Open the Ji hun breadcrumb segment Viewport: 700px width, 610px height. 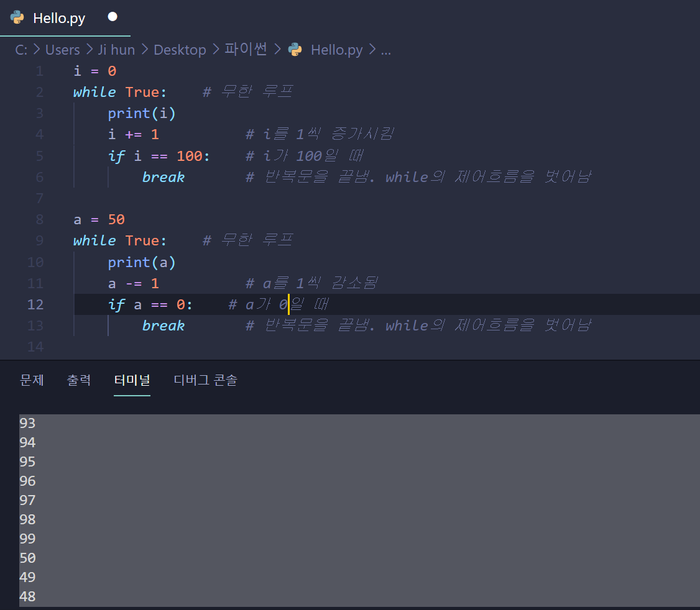(116, 50)
